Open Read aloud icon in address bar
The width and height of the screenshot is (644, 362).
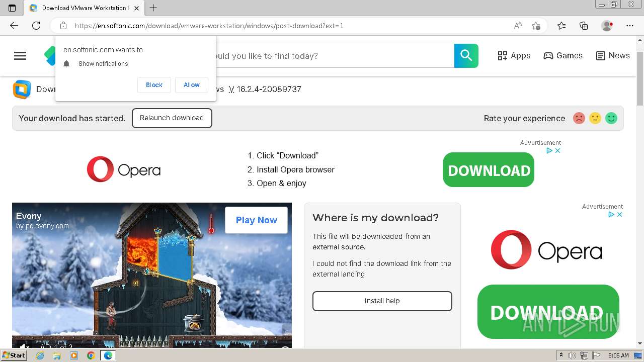click(x=518, y=26)
